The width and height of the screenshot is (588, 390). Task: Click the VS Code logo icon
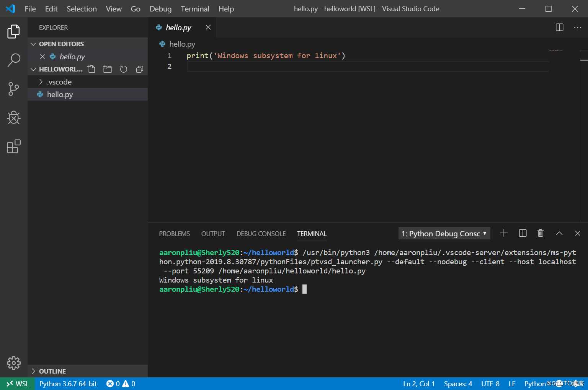pos(11,9)
